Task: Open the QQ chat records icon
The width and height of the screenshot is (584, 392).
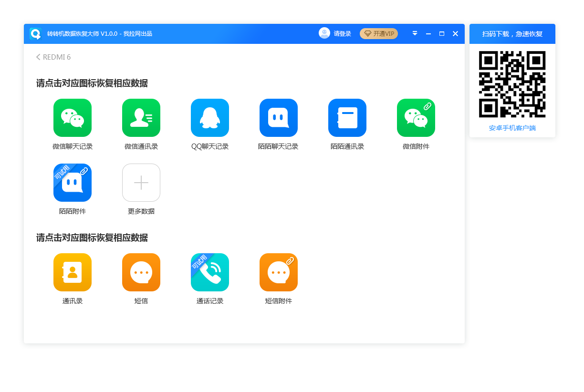Action: tap(210, 118)
